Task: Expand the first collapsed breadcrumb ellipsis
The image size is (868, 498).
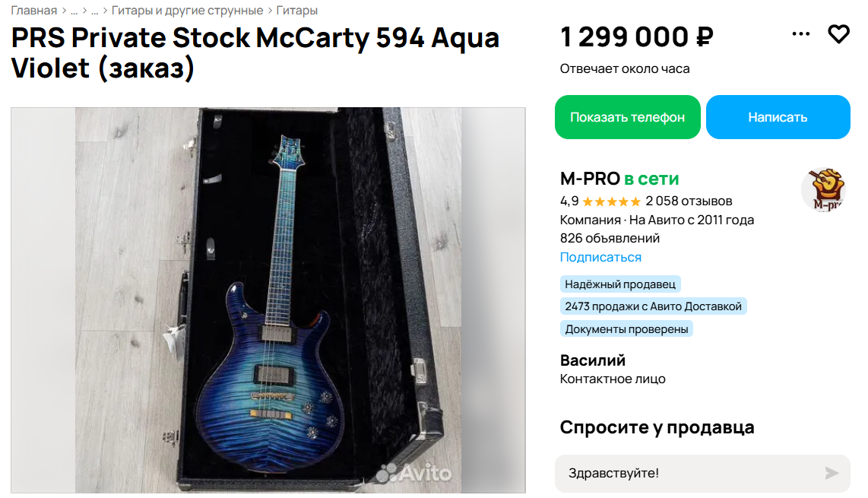Action: [x=74, y=11]
